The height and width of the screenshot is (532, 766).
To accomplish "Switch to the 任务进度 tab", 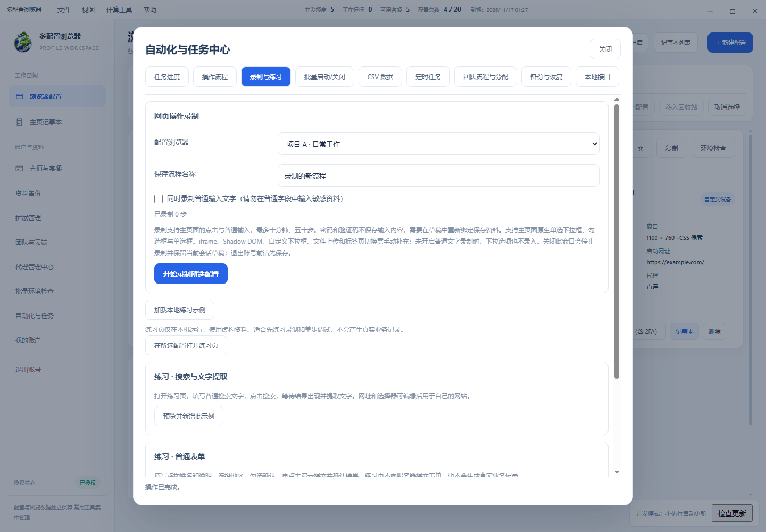I will point(167,77).
